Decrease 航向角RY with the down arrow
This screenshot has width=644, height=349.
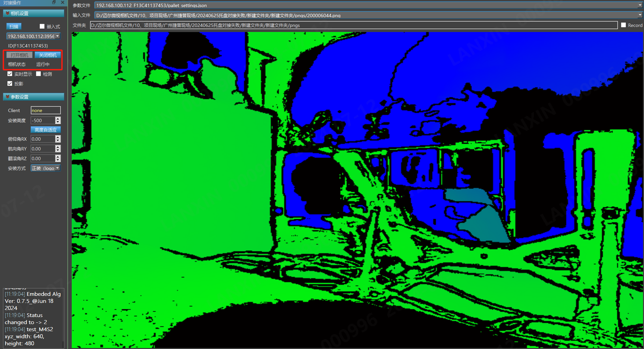pyautogui.click(x=58, y=150)
